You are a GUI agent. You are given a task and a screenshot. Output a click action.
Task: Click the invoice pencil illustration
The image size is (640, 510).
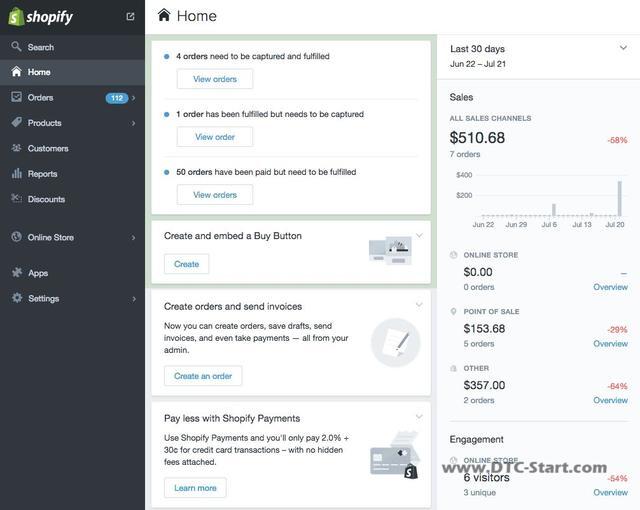tap(396, 343)
